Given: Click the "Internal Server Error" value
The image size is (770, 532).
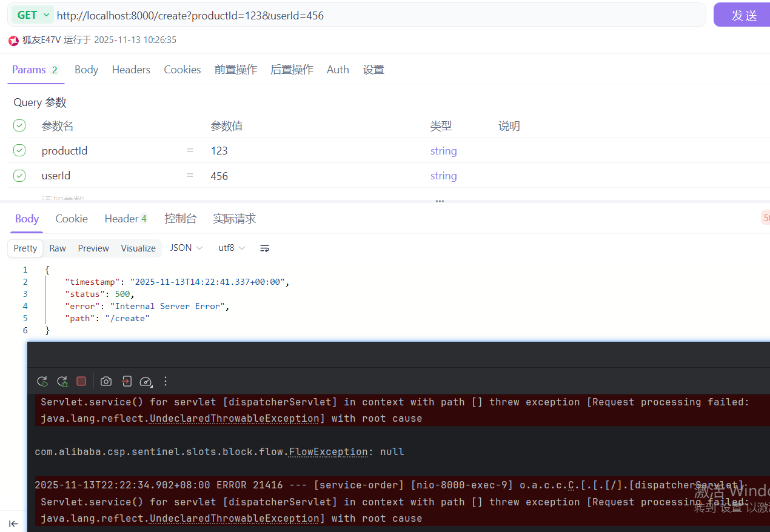Looking at the screenshot, I should click(x=169, y=306).
